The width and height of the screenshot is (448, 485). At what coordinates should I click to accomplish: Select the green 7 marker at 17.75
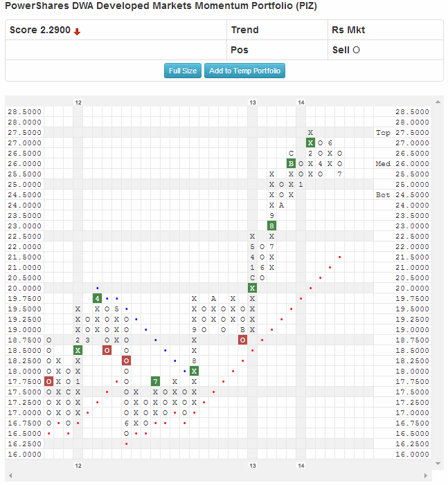(x=155, y=381)
